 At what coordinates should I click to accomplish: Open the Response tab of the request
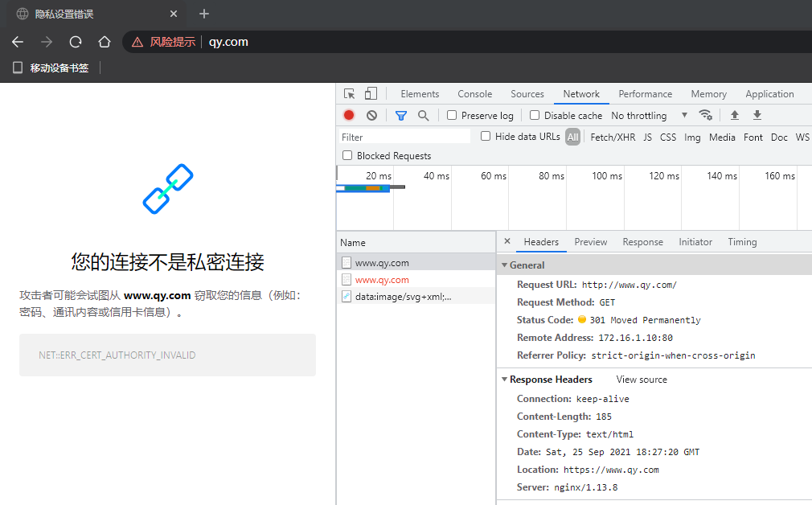click(x=642, y=242)
